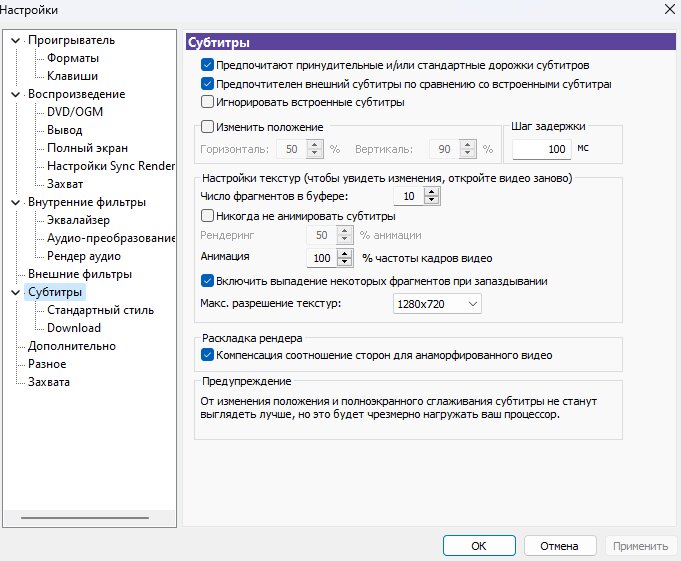Image resolution: width=681 pixels, height=561 pixels.
Task: Select Форматы in settings tree
Action: point(73,58)
